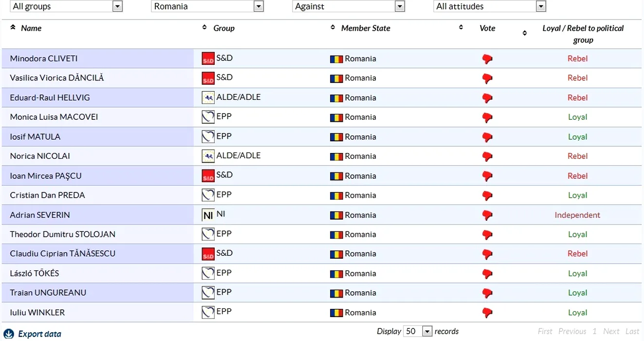Go to the Next page of results
The width and height of the screenshot is (644, 341).
click(x=611, y=331)
